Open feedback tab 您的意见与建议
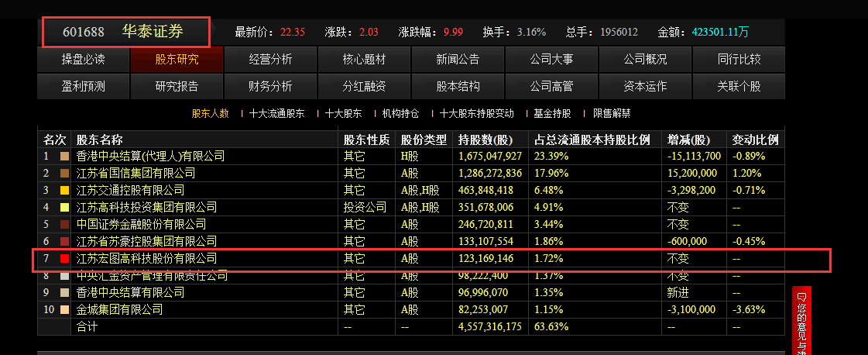The width and height of the screenshot is (868, 355). point(801,321)
